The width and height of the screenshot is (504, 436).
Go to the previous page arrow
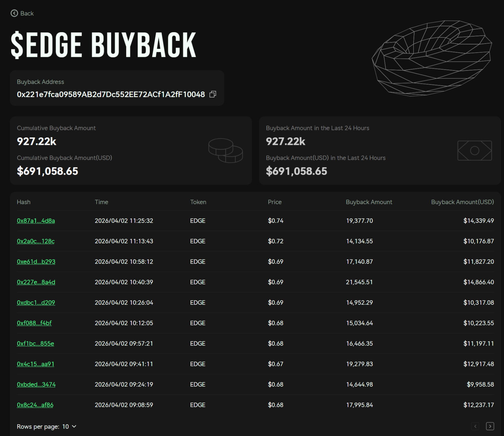(475, 426)
